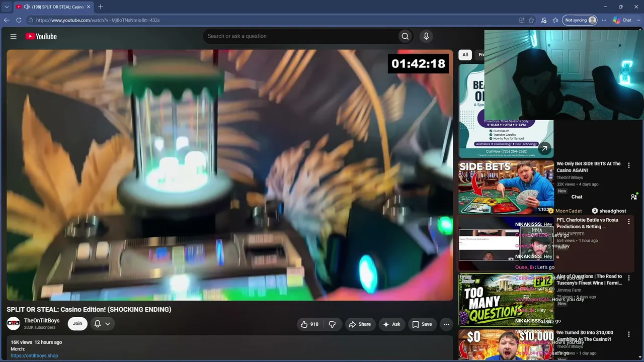Select the 'All' filter chip
This screenshot has width=644, height=362.
[x=465, y=55]
